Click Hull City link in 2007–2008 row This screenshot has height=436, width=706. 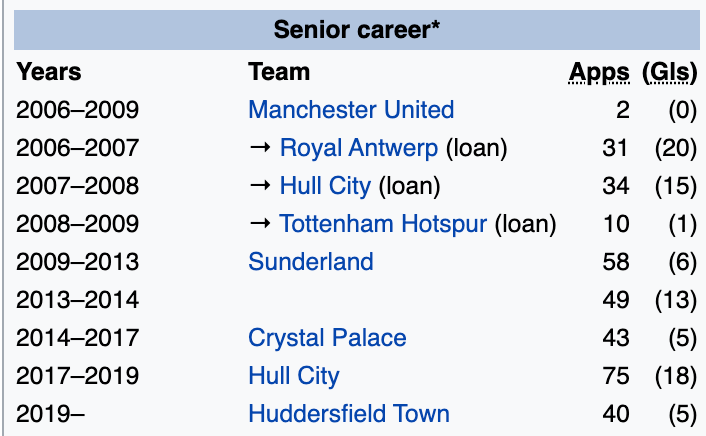point(325,186)
